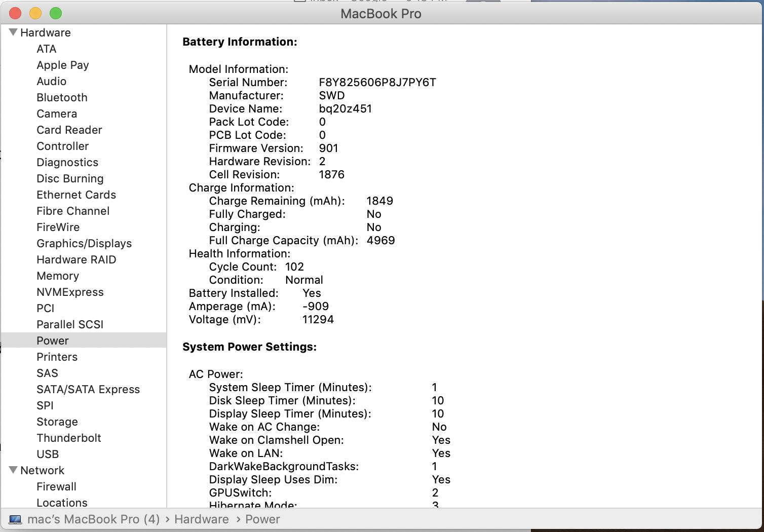Click the MacBook computer icon in path bar
This screenshot has width=764, height=532.
tap(15, 519)
